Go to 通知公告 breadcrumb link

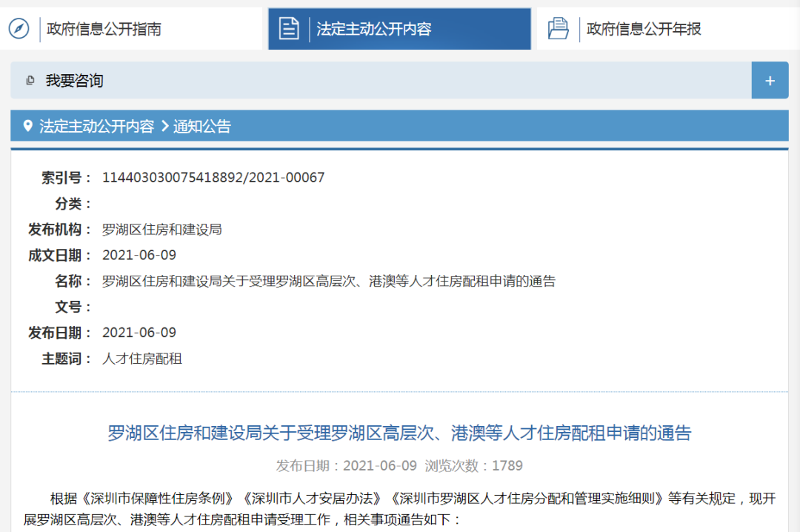202,126
